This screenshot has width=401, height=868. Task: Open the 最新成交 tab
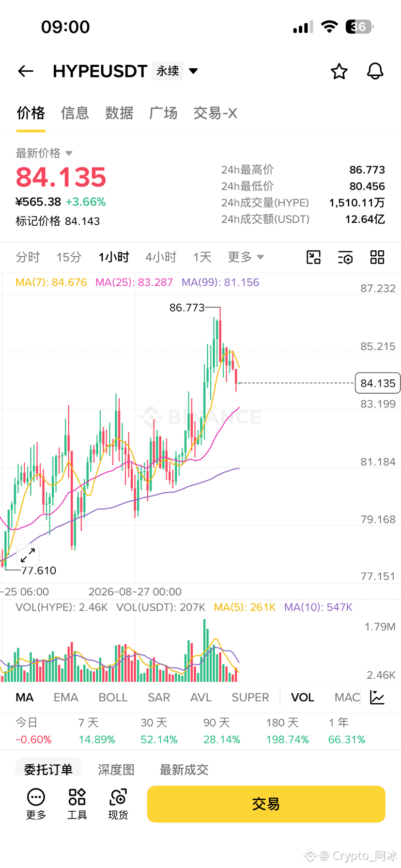click(184, 769)
